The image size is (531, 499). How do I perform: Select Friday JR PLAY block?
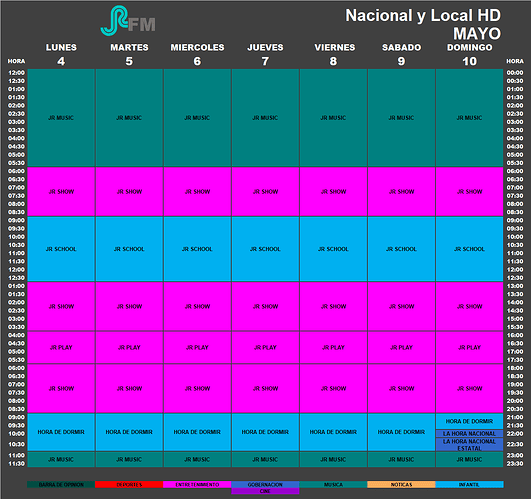[334, 347]
